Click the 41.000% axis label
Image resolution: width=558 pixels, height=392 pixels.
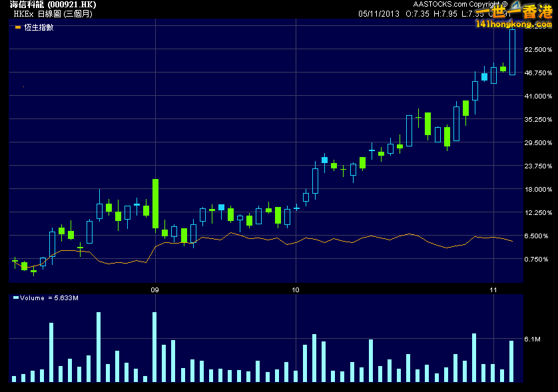click(538, 96)
